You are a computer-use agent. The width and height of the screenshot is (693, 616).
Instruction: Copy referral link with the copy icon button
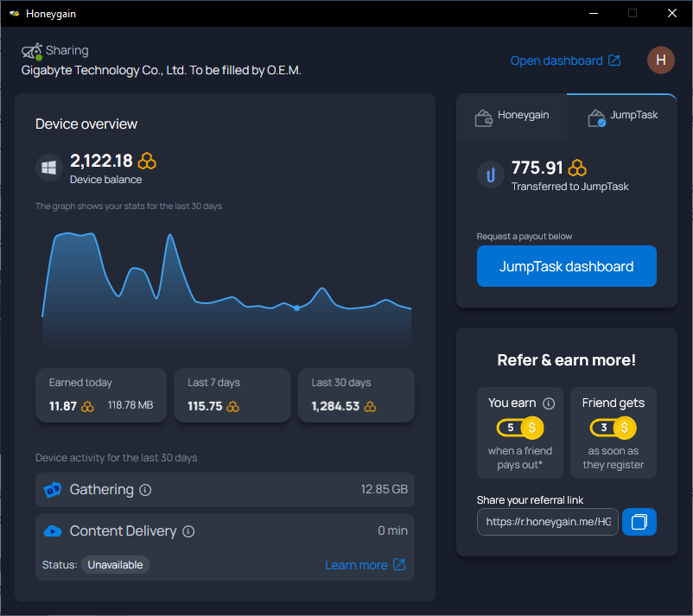click(x=639, y=522)
